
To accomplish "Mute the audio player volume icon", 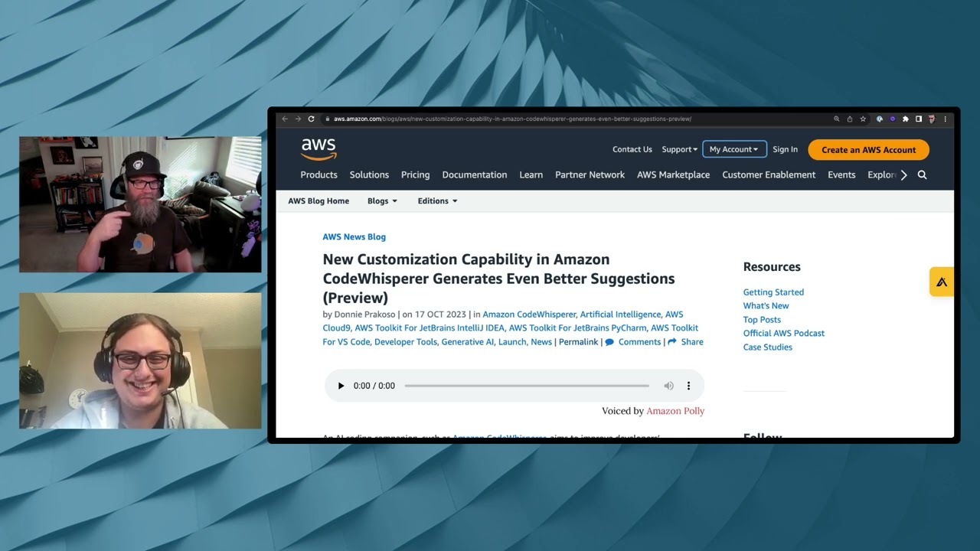I will pyautogui.click(x=668, y=386).
